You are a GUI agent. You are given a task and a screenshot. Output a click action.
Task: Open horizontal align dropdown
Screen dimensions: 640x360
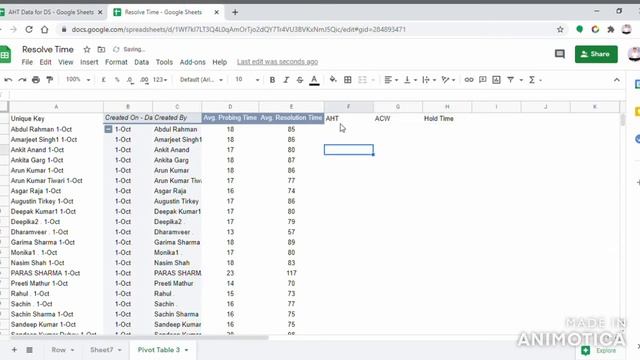click(x=391, y=80)
